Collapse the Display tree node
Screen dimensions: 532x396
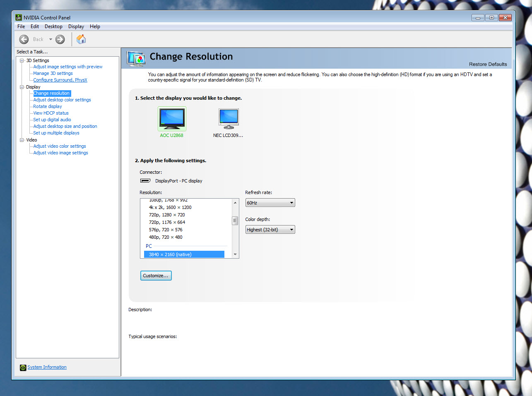point(22,87)
